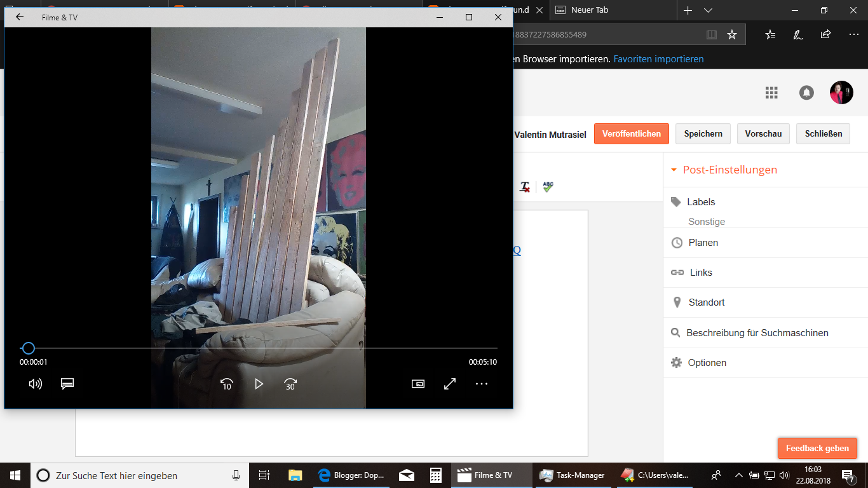Switch to C:\Users taskbar item

pos(655,475)
